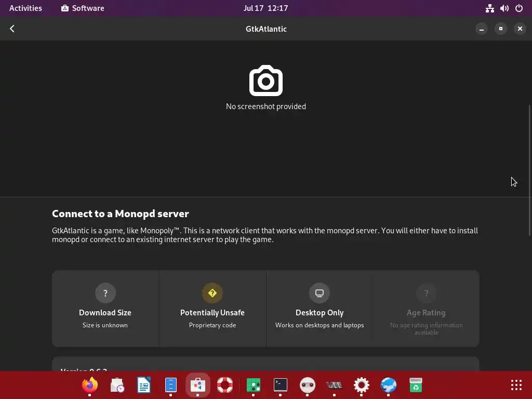
Task: Show all applications grid
Action: pos(516,385)
